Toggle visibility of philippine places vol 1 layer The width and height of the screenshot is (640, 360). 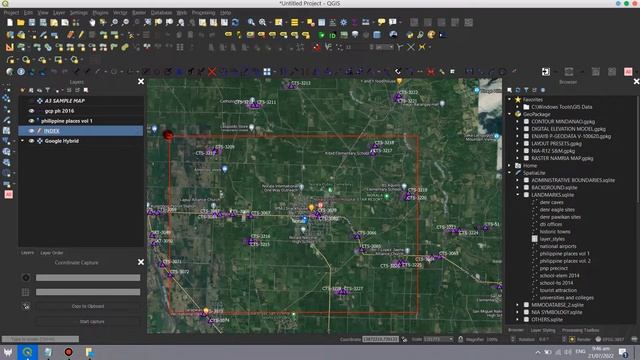point(31,121)
